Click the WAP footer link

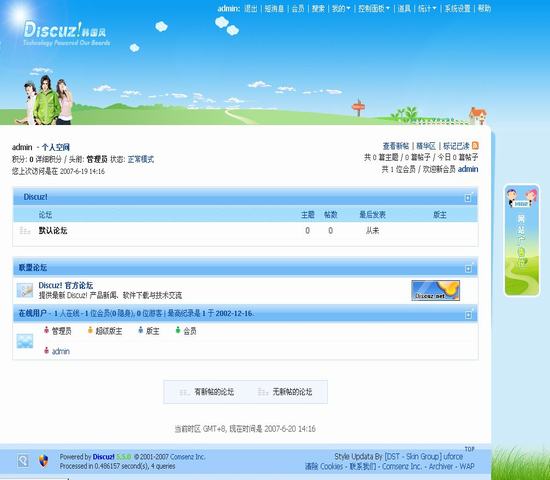tap(467, 466)
